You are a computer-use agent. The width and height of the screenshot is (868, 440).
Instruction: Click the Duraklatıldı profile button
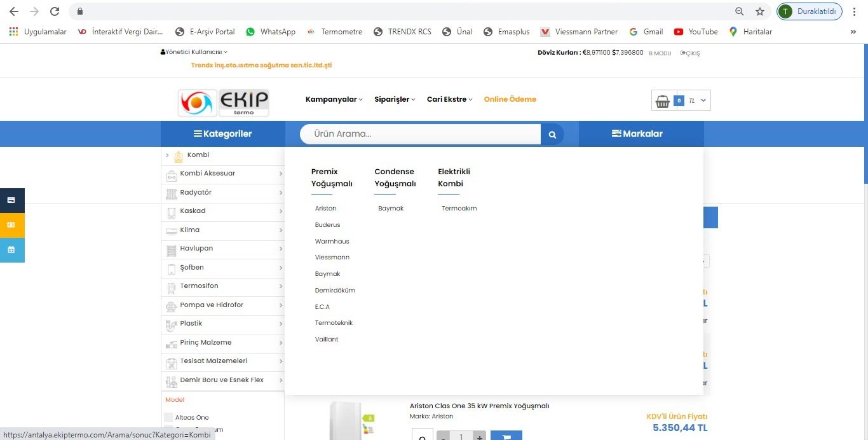click(x=810, y=11)
